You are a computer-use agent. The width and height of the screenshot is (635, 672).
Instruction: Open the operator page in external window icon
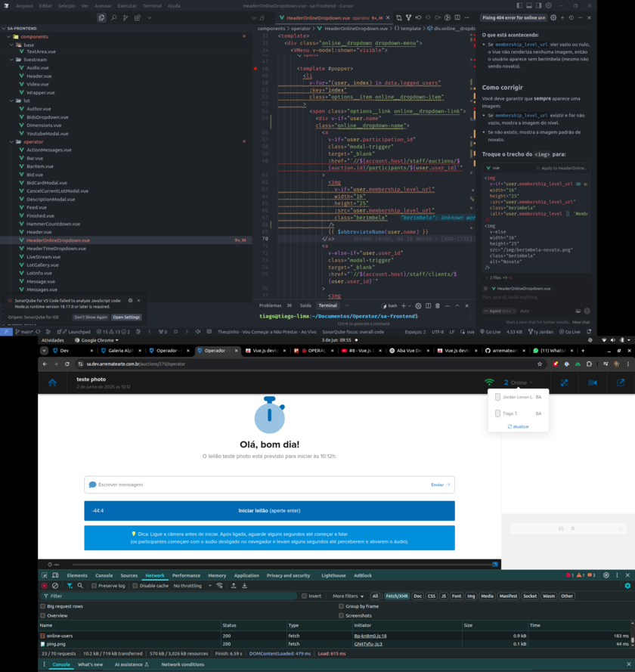click(x=621, y=382)
